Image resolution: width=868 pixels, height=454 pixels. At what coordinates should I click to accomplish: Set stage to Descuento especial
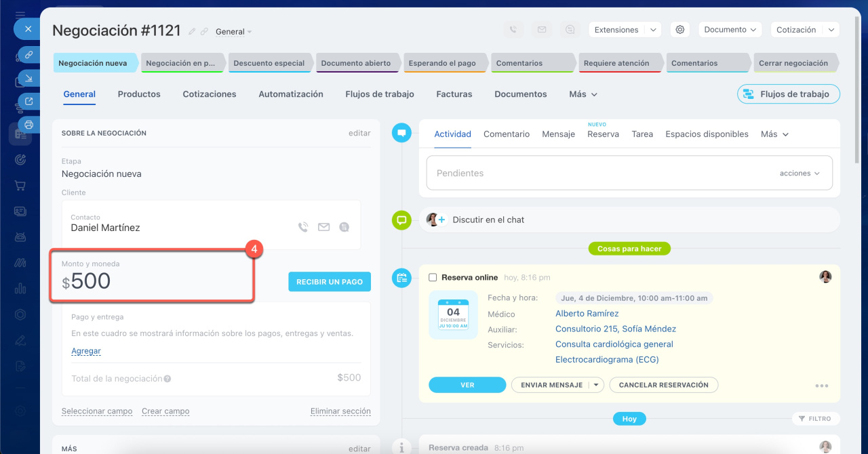coord(269,63)
